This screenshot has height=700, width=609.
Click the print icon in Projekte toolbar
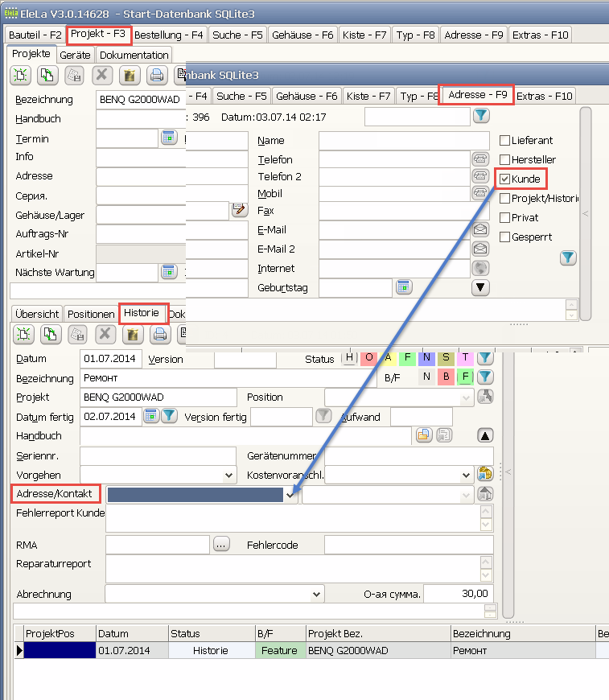tap(157, 76)
